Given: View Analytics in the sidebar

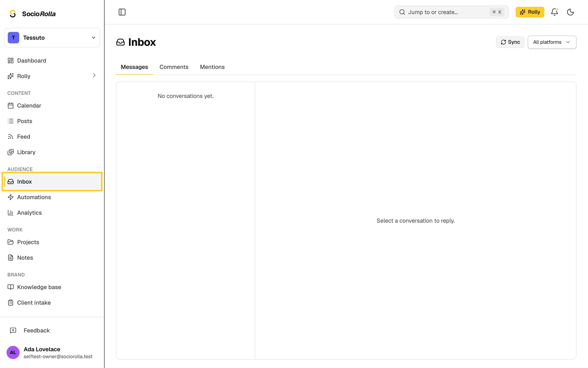Looking at the screenshot, I should 52,213.
